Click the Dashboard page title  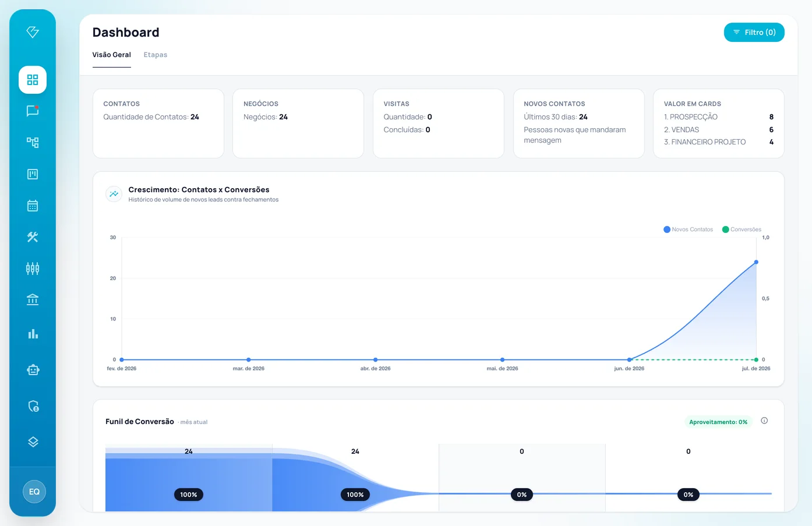coord(126,33)
